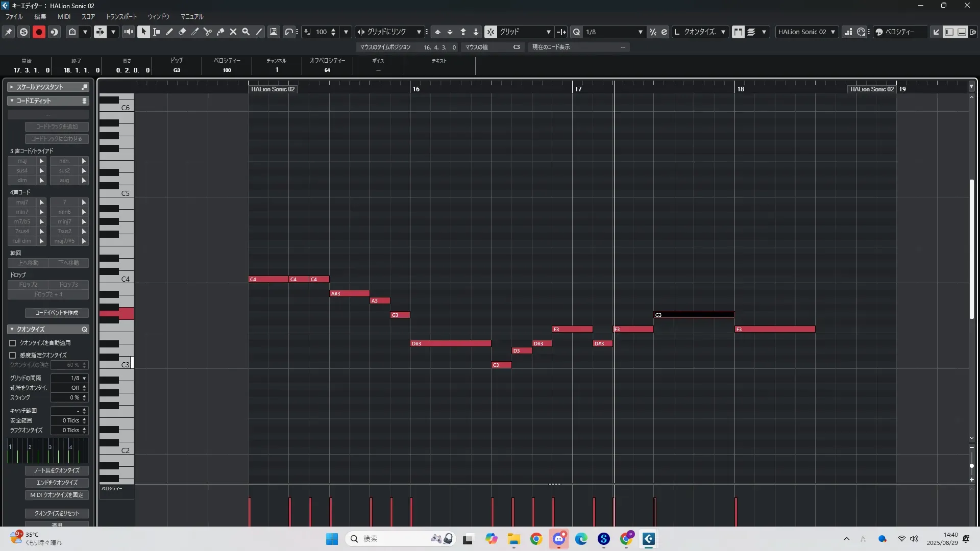Select the Glue tool
This screenshot has width=980, height=551.
220,32
